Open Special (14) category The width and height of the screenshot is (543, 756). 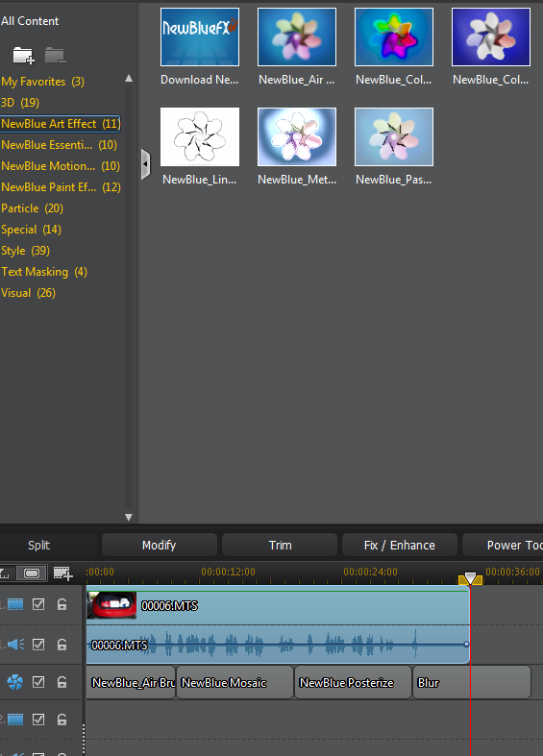click(31, 230)
